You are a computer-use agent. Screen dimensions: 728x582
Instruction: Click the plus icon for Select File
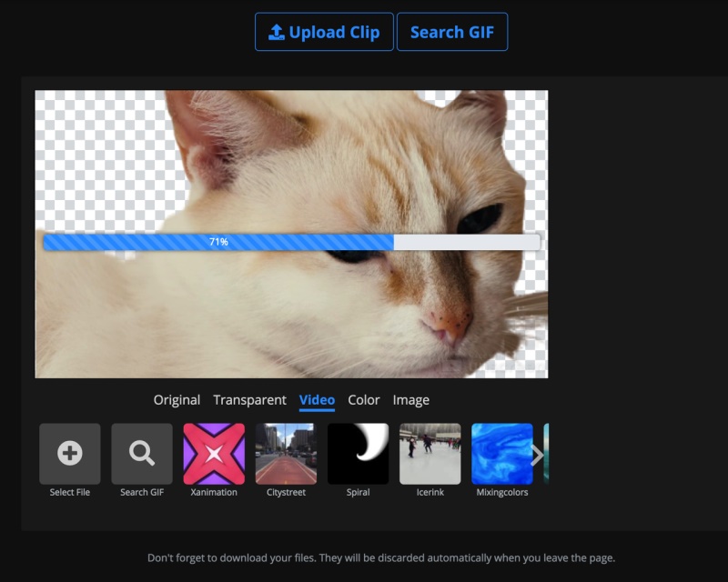(x=70, y=453)
